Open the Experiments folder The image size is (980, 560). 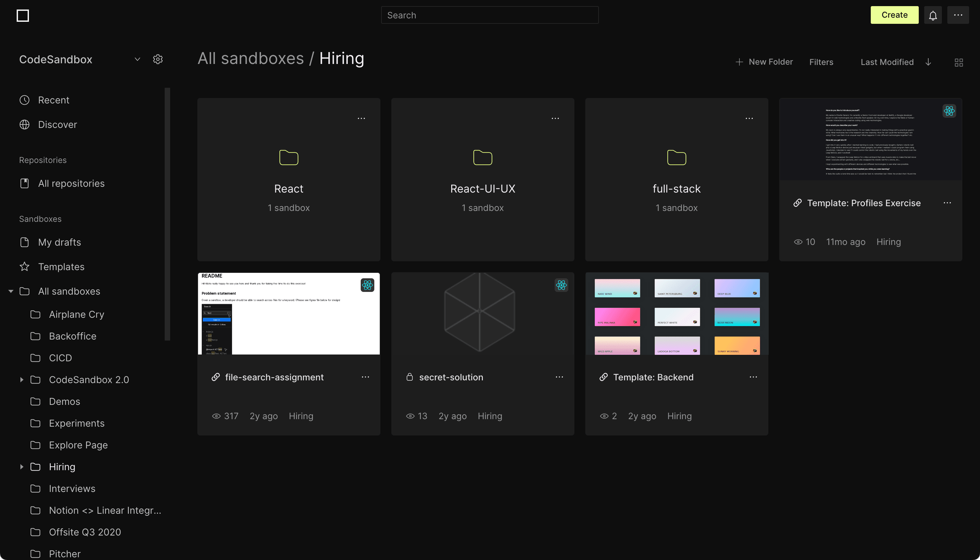(x=77, y=423)
